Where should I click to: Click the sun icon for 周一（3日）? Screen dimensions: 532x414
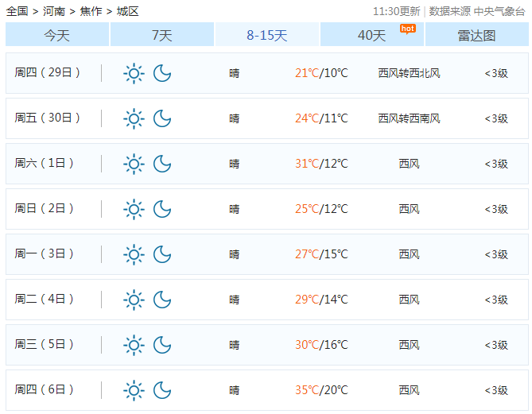click(x=134, y=254)
